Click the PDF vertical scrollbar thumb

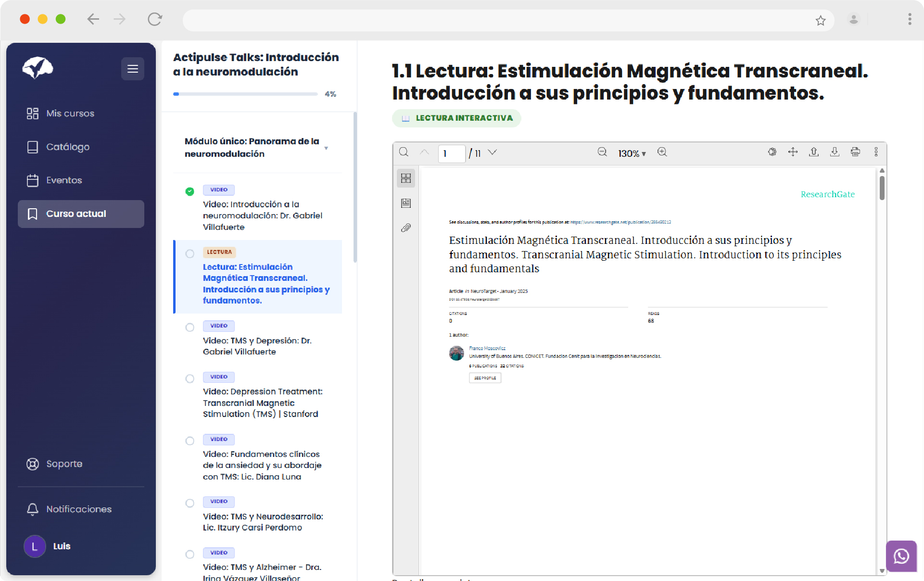pyautogui.click(x=882, y=188)
